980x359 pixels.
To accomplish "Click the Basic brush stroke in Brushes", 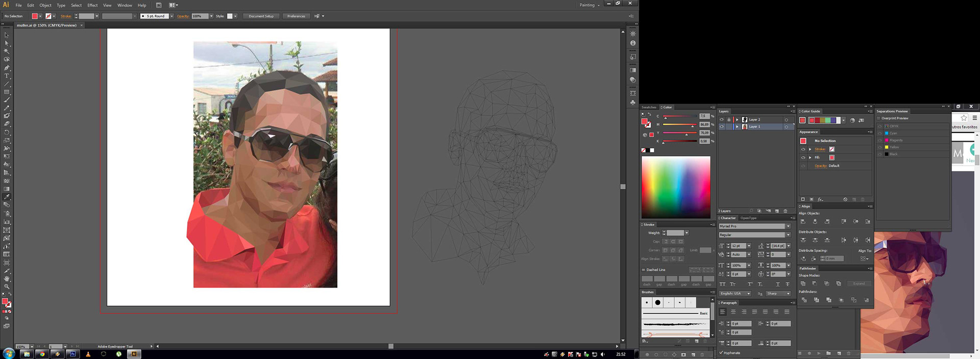I will (x=675, y=313).
